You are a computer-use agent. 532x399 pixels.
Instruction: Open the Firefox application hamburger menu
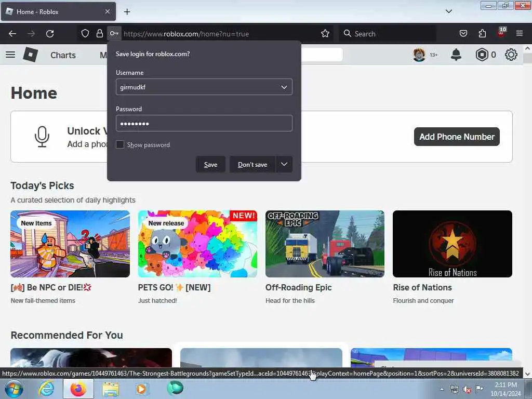coord(520,33)
